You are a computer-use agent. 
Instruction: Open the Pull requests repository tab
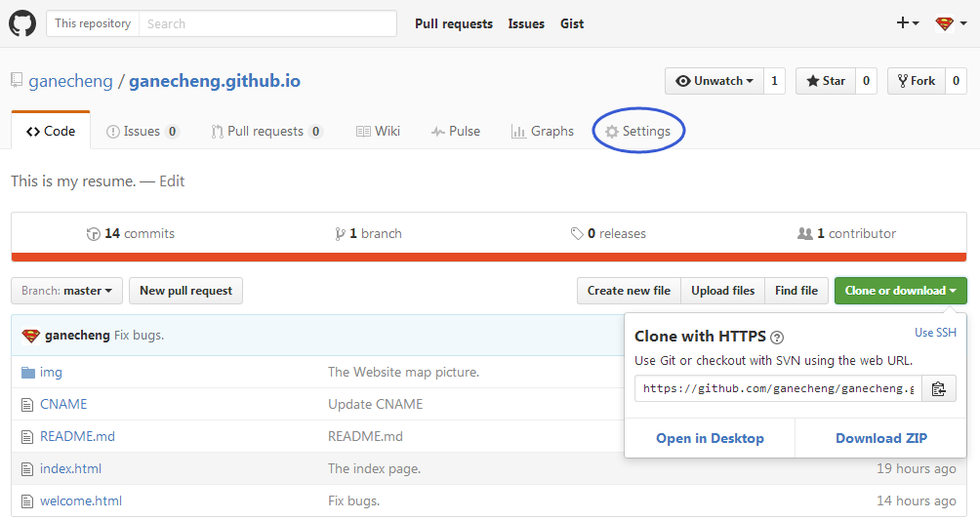point(266,132)
